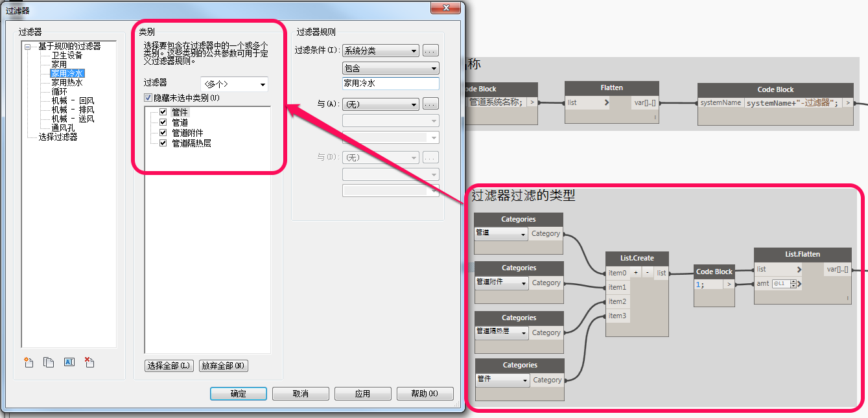868x418 pixels.
Task: Click the 确定 button
Action: pos(239,393)
